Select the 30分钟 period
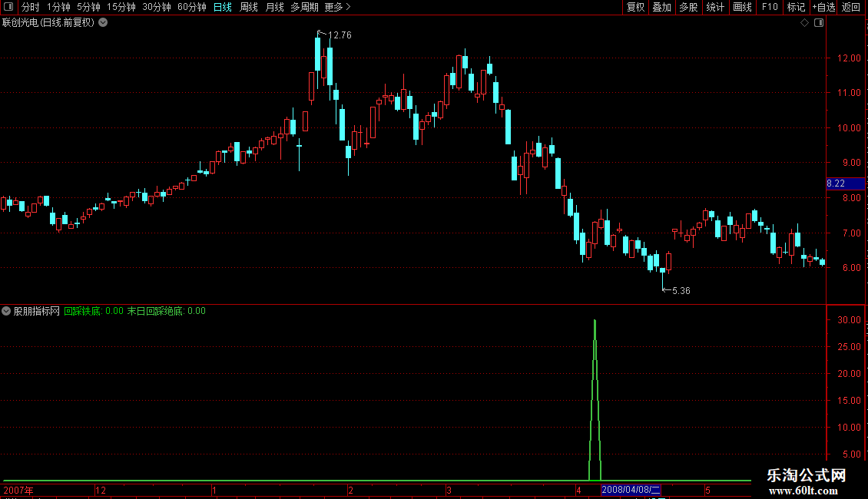868x499 pixels. coord(157,7)
